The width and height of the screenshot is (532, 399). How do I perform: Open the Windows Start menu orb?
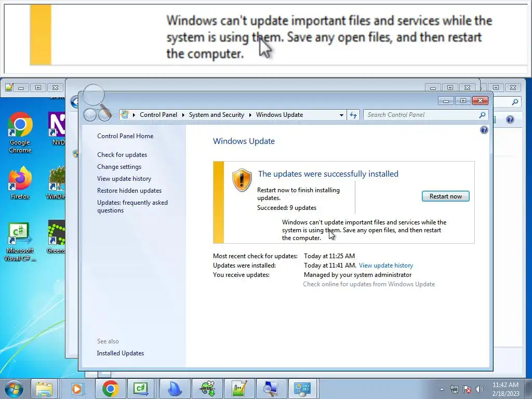click(14, 389)
